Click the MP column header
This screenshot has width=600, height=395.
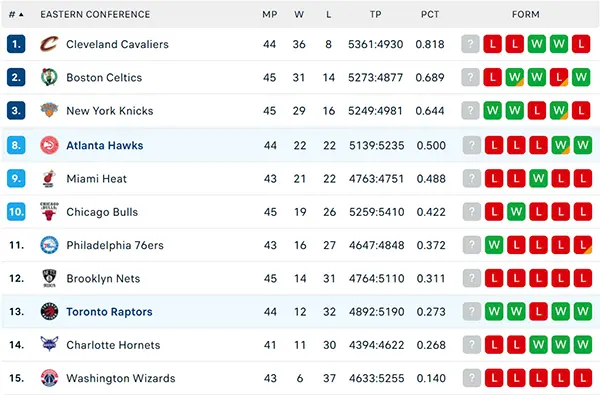click(x=269, y=15)
